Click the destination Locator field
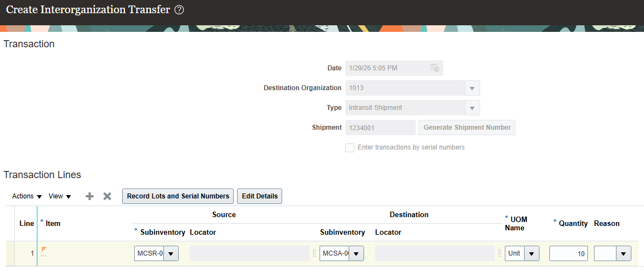The image size is (644, 271). (x=434, y=253)
